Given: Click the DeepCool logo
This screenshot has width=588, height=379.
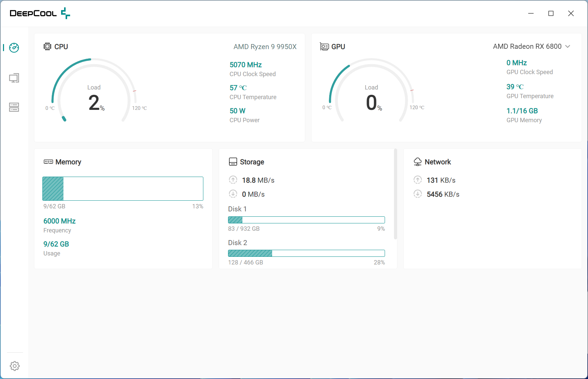Looking at the screenshot, I should [x=40, y=13].
